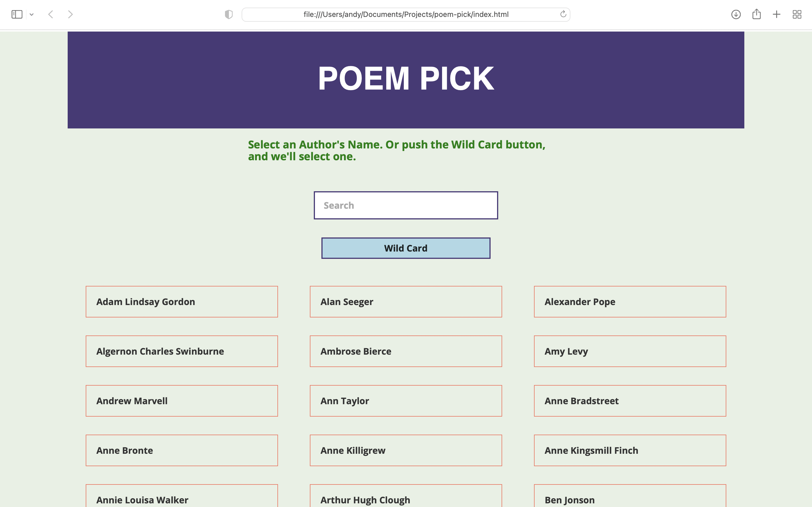
Task: Click the Ambrose Bierce author entry
Action: (x=406, y=351)
